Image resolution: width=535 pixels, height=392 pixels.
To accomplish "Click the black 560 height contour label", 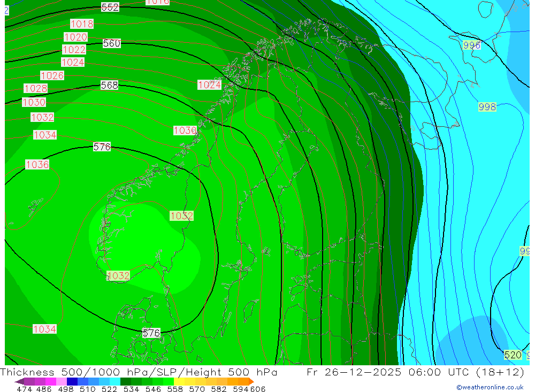I will tap(112, 43).
